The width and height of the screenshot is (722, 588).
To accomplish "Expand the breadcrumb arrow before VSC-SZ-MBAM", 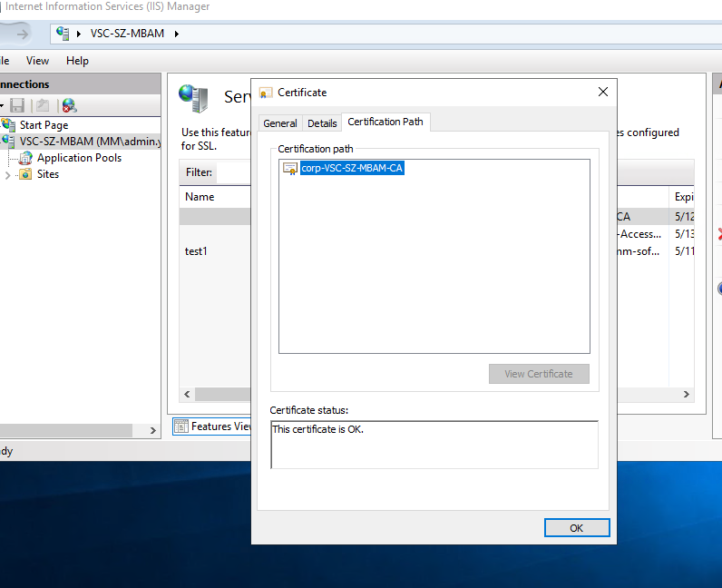I will (79, 34).
